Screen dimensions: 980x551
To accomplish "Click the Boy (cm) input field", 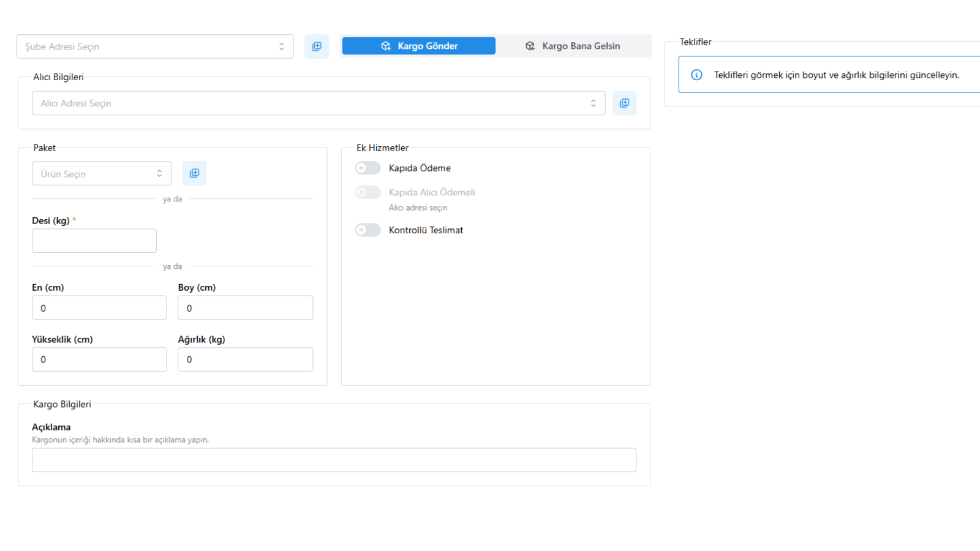I will tap(246, 308).
